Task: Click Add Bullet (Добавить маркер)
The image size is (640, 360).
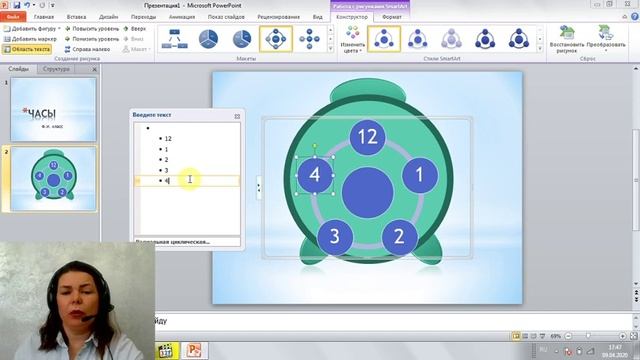Action: 30,39
